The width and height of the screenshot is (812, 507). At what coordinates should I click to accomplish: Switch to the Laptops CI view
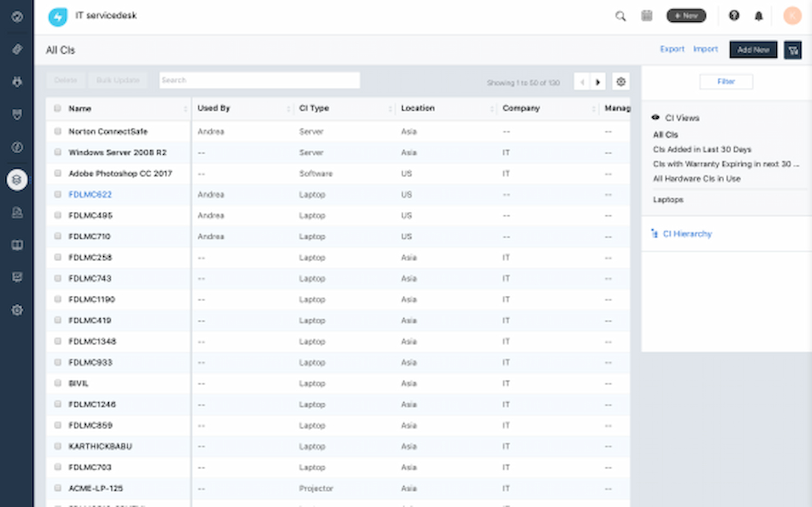coord(668,199)
